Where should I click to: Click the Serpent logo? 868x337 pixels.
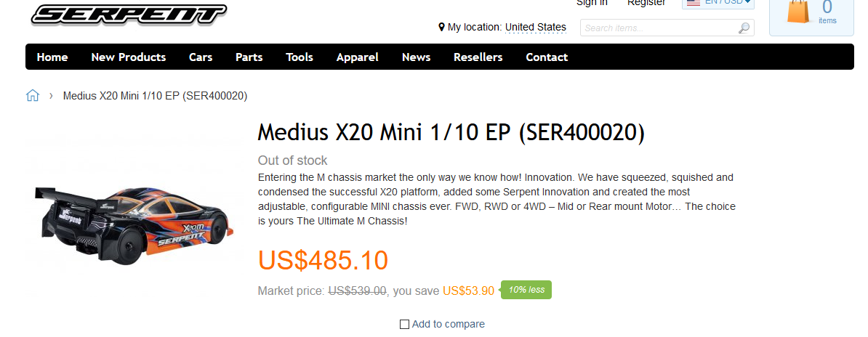point(129,14)
